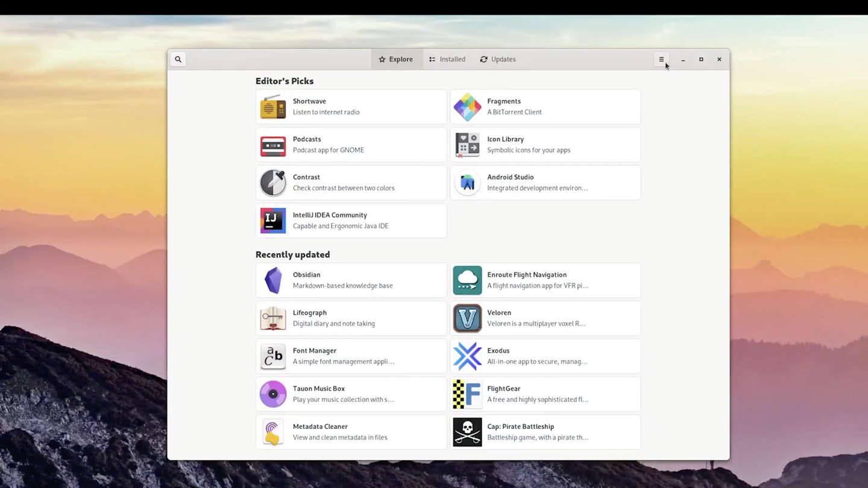Open the IntelliJ IDEA Community title
This screenshot has height=488, width=868.
coord(330,215)
